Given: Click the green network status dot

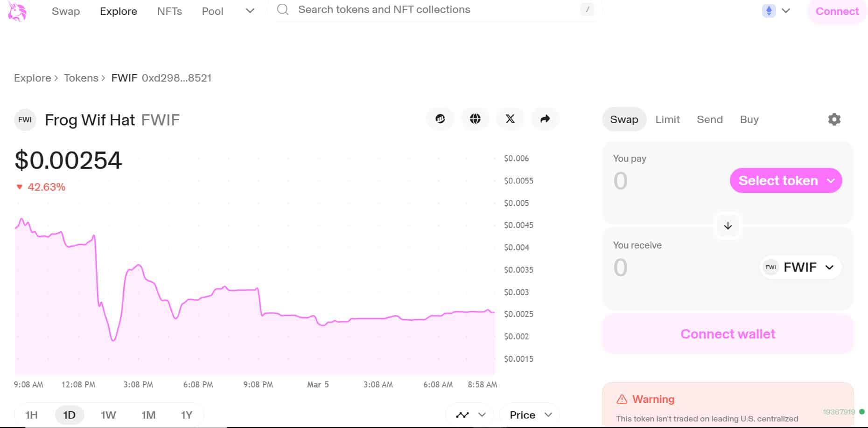Looking at the screenshot, I should (862, 412).
